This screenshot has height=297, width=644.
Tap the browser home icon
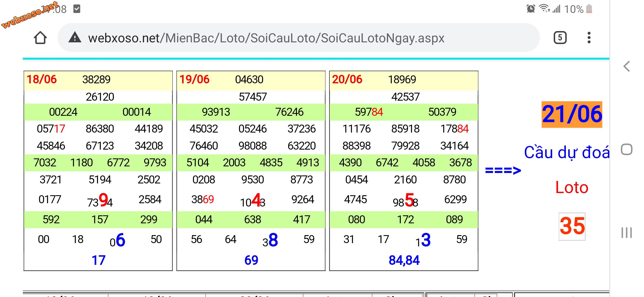[x=40, y=38]
